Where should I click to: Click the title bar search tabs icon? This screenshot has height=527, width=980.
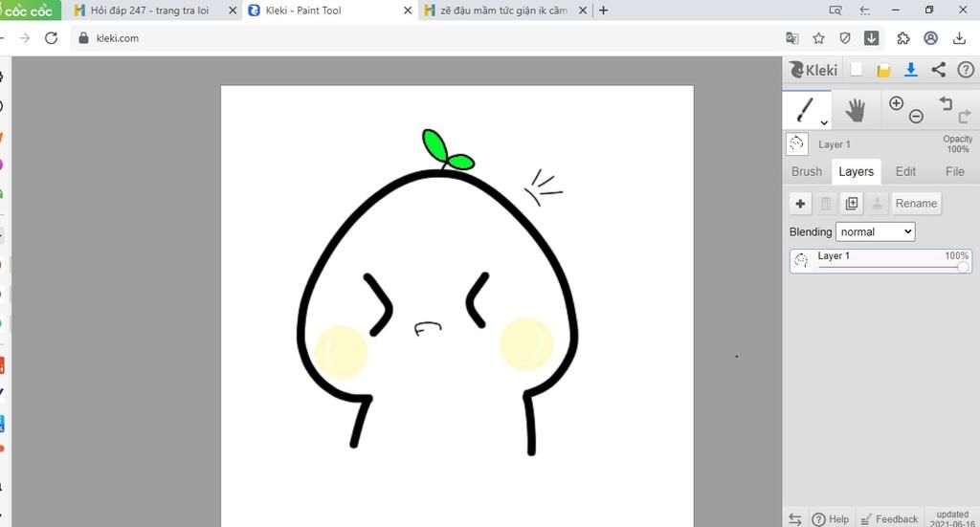click(835, 10)
